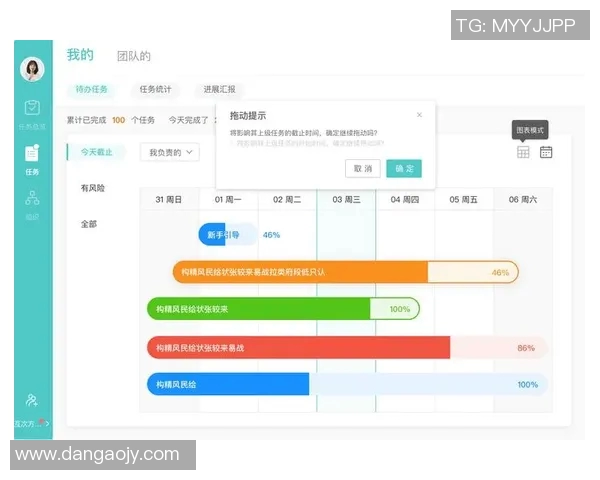This screenshot has height=480, width=600.
Task: Click the 31 周日 column header
Action: [x=169, y=199]
